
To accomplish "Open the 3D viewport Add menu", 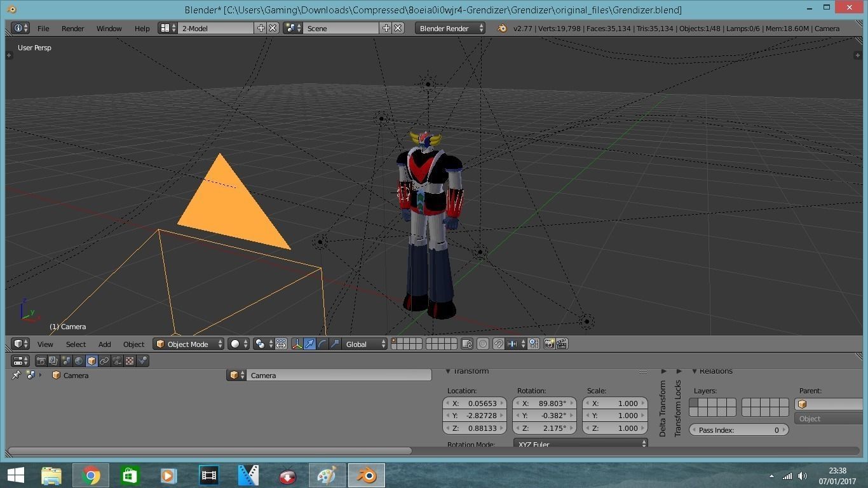I will 104,344.
